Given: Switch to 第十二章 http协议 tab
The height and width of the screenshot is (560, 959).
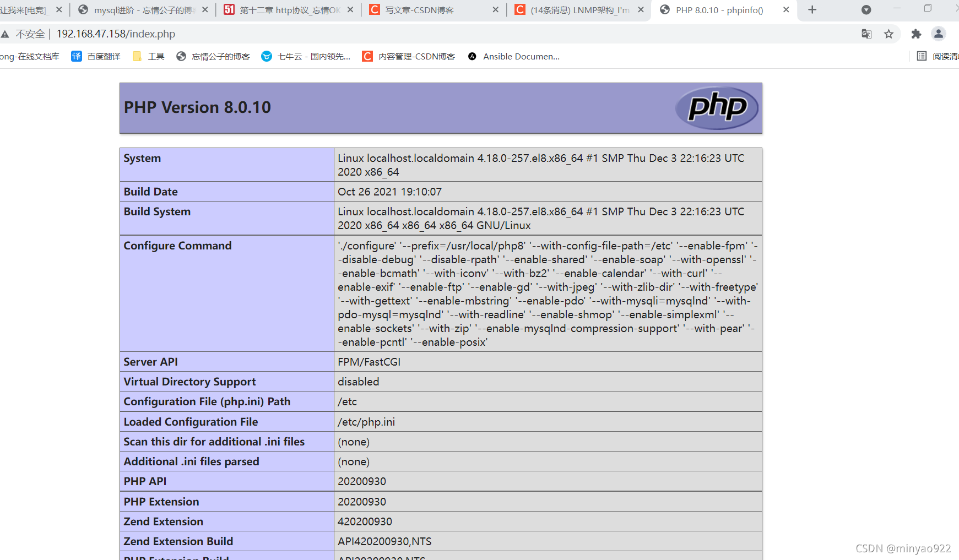Looking at the screenshot, I should point(288,10).
